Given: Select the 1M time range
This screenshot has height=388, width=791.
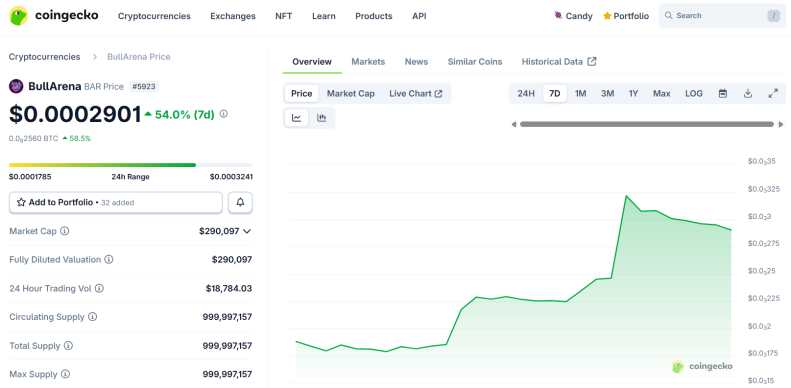Looking at the screenshot, I should point(581,93).
